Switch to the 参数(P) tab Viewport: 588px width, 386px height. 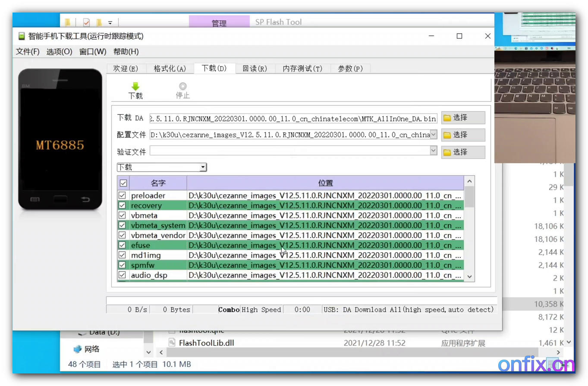tap(350, 69)
